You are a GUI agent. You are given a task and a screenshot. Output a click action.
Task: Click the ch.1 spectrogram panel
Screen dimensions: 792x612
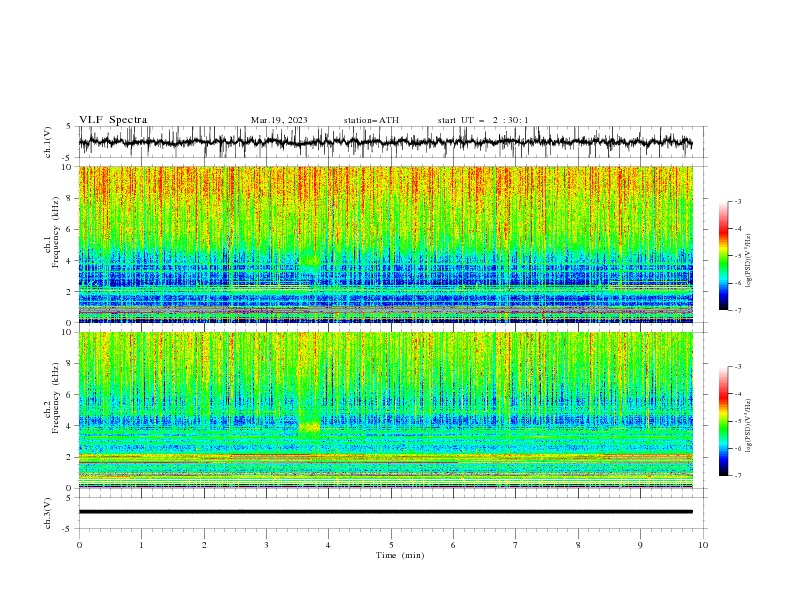tap(385, 244)
